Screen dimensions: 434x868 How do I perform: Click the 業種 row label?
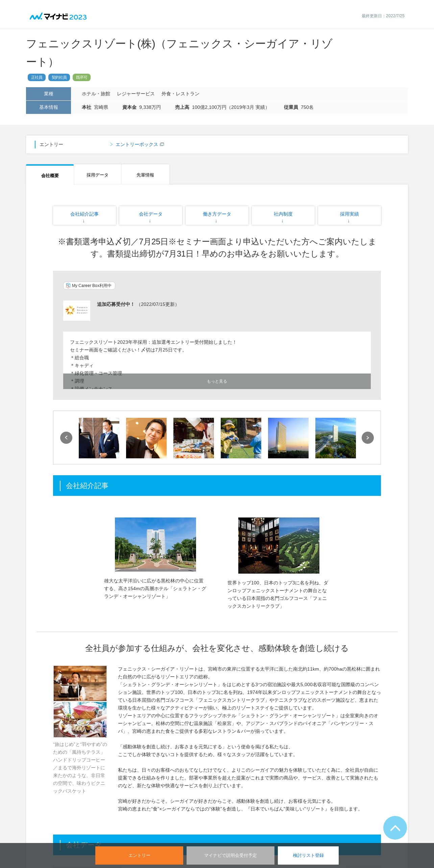point(48,94)
